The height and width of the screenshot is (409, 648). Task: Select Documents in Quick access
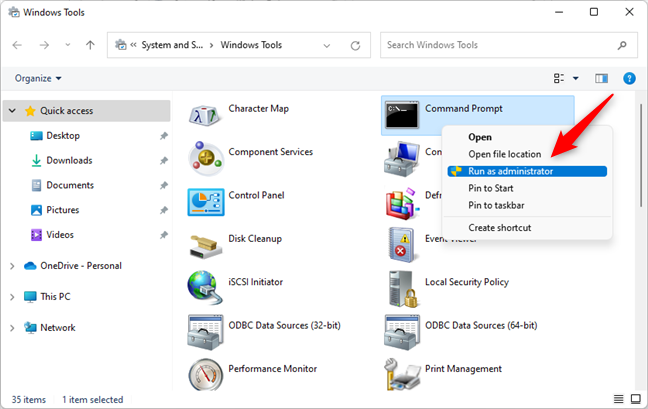[70, 185]
